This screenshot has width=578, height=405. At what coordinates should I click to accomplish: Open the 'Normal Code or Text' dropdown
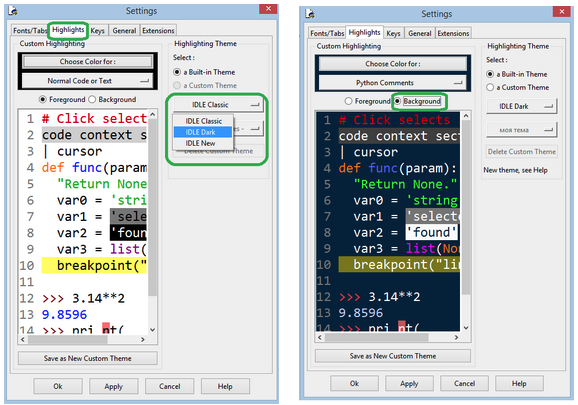pos(87,81)
